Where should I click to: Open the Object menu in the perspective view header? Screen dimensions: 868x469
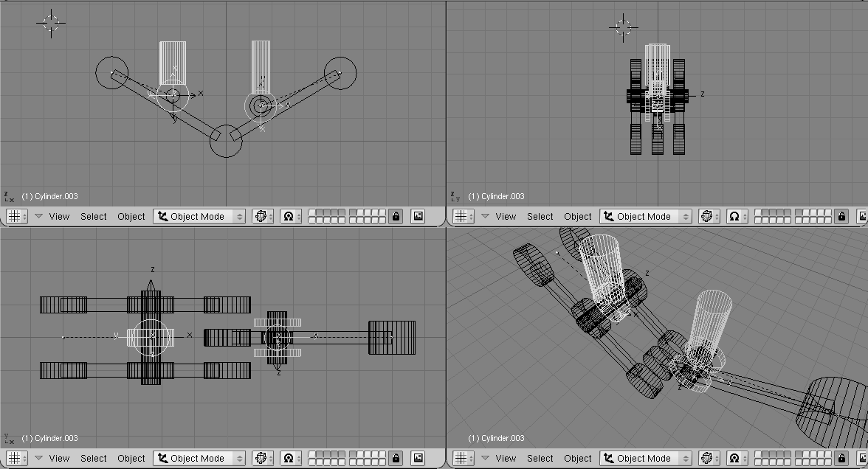pos(578,458)
